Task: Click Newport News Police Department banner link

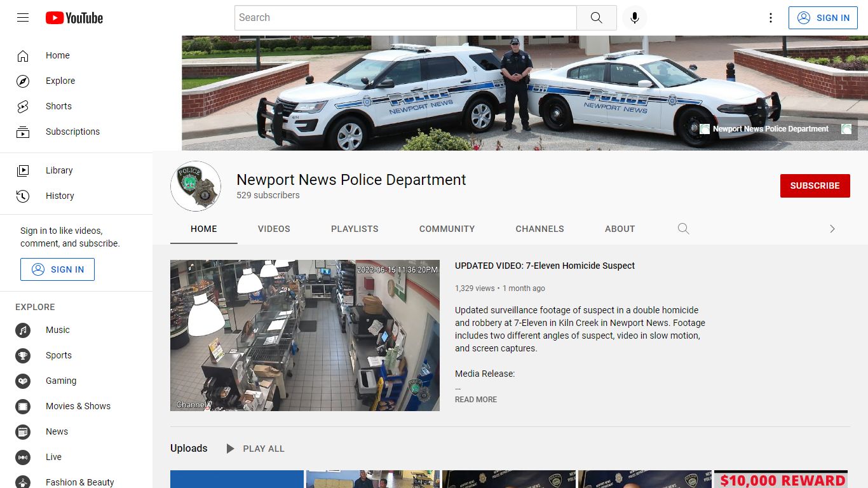Action: click(x=771, y=129)
